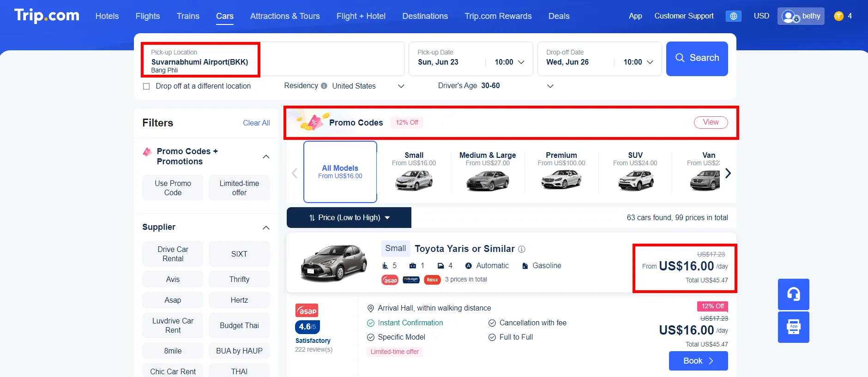868x377 pixels.
Task: Click the Budget supplier badge
Action: click(x=411, y=280)
